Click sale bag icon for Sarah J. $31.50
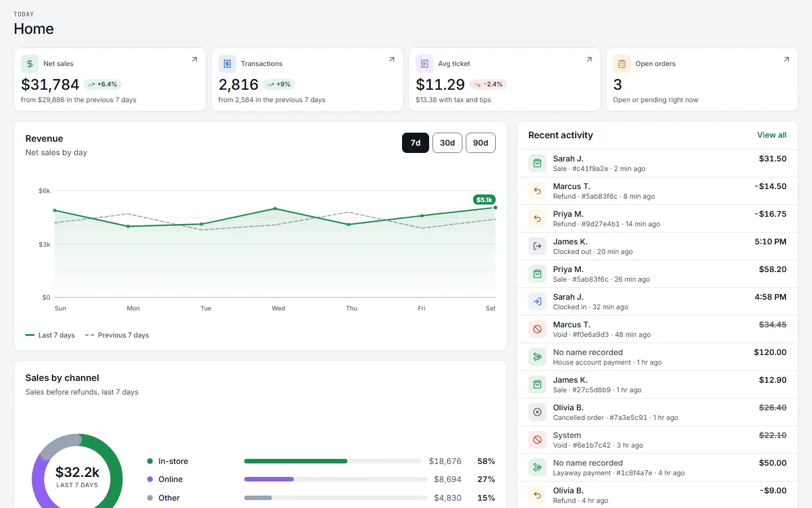This screenshot has height=508, width=812. [x=537, y=163]
